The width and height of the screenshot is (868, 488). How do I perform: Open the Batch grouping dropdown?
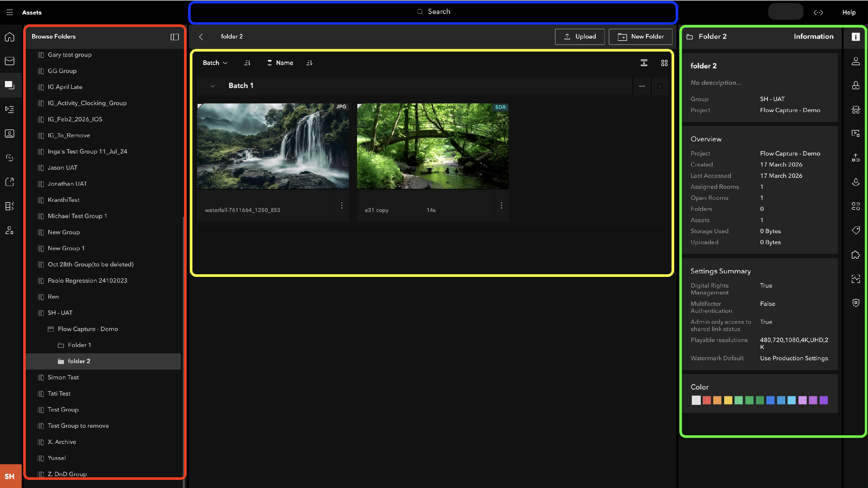point(215,63)
